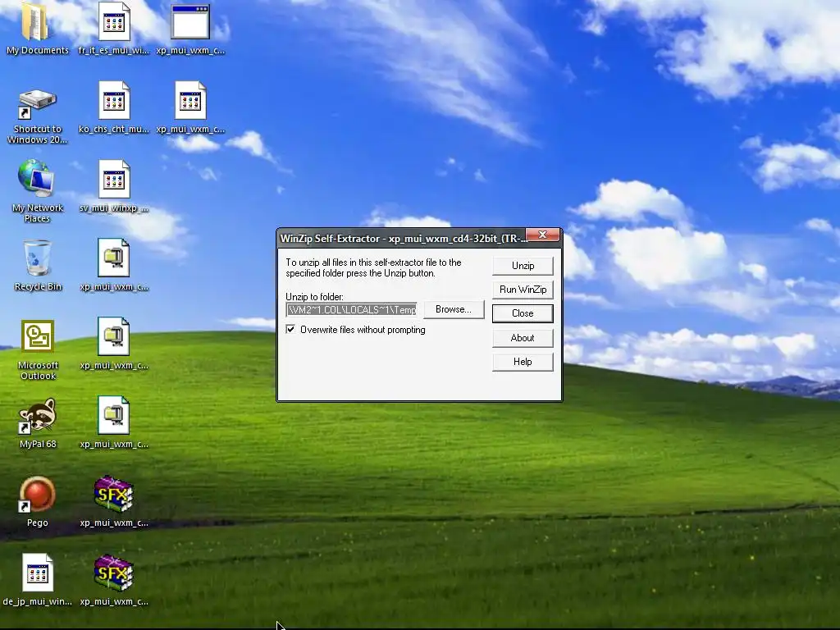
Task: Toggle Overwrite files without prompting checkbox
Action: tap(290, 329)
